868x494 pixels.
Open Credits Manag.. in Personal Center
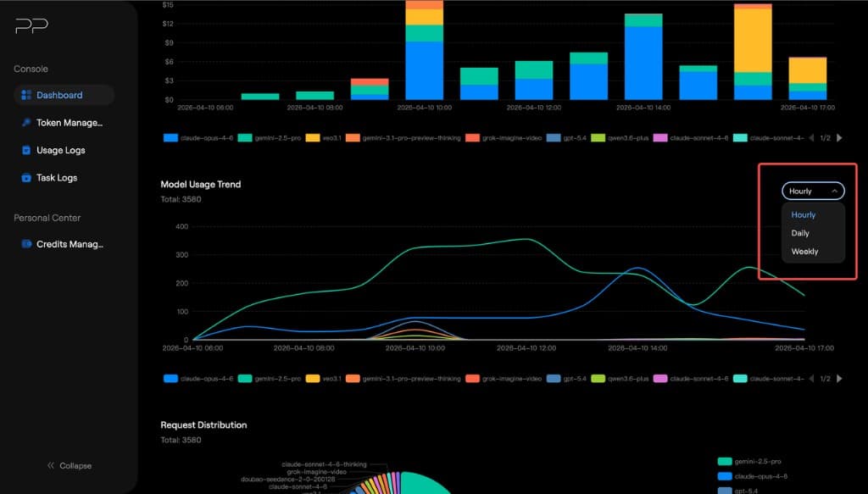click(x=64, y=244)
